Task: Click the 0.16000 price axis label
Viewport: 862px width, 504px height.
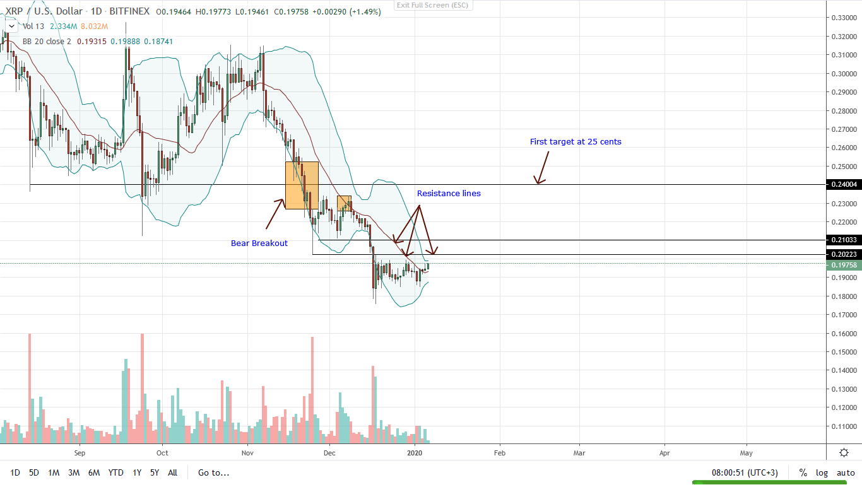Action: coord(844,334)
